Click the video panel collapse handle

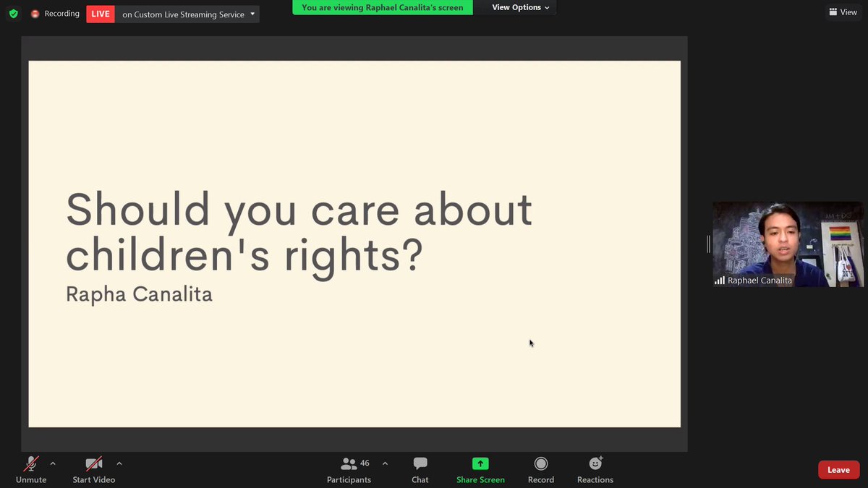point(709,244)
